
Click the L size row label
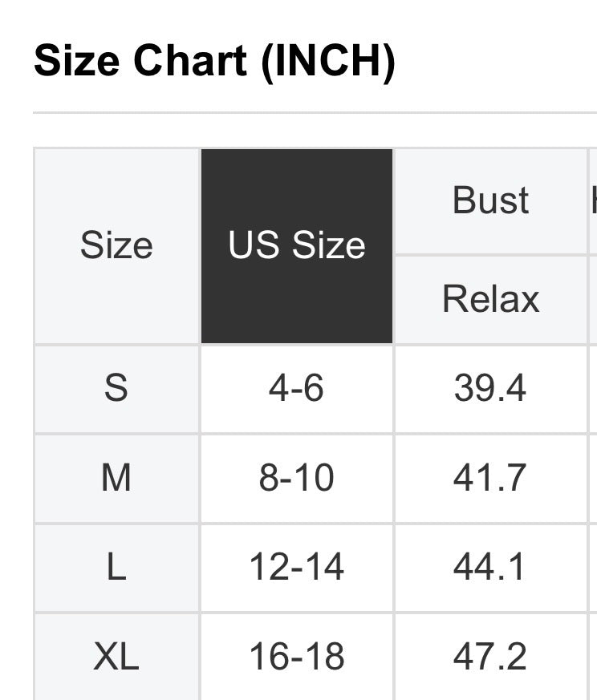(x=116, y=568)
